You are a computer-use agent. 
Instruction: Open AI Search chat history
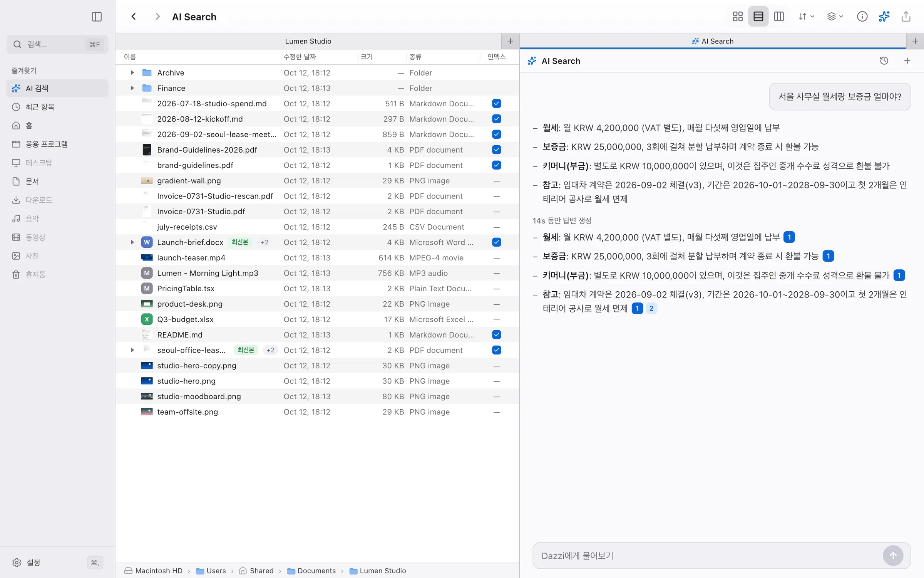click(884, 60)
